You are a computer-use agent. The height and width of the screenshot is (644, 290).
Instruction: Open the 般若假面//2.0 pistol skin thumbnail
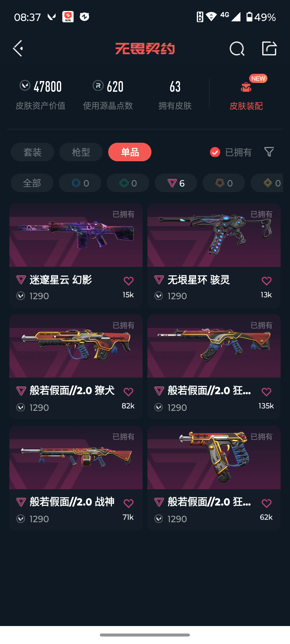tap(214, 457)
